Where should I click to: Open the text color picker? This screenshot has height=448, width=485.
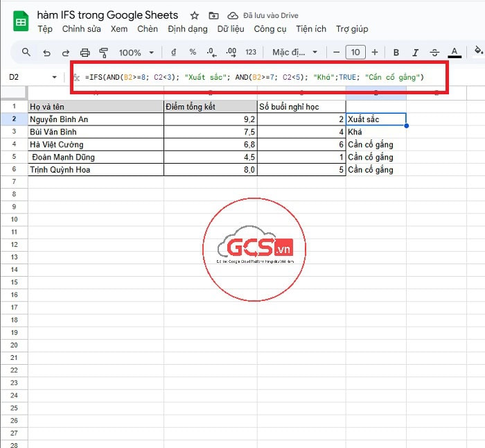coord(455,52)
